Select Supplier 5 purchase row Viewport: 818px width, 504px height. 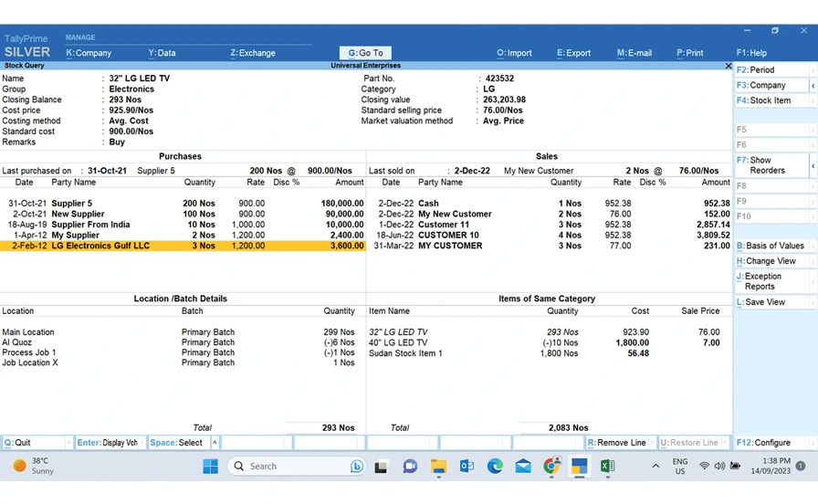183,204
